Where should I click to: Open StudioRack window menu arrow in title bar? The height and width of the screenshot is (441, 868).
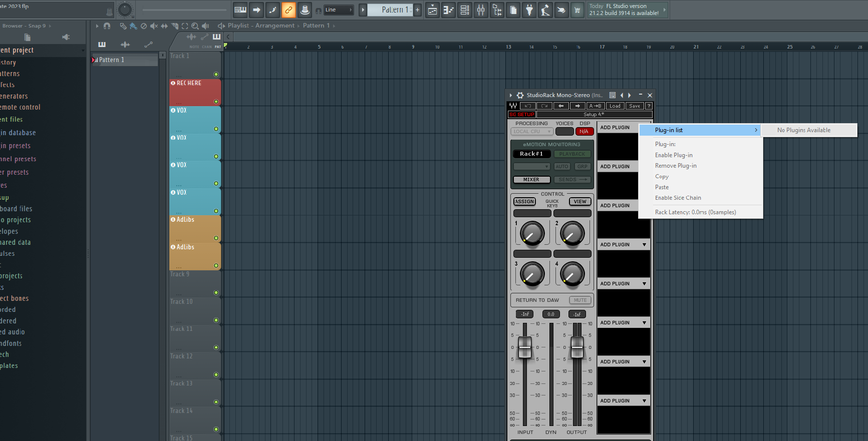511,95
